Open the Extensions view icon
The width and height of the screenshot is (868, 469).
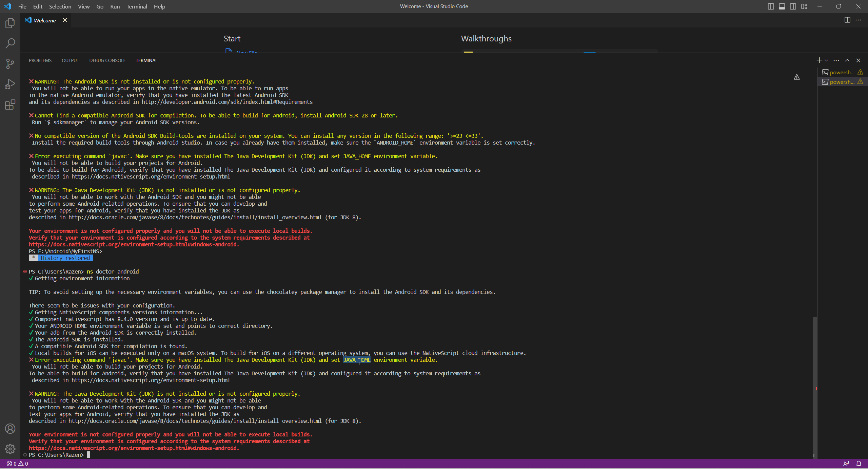pyautogui.click(x=10, y=105)
